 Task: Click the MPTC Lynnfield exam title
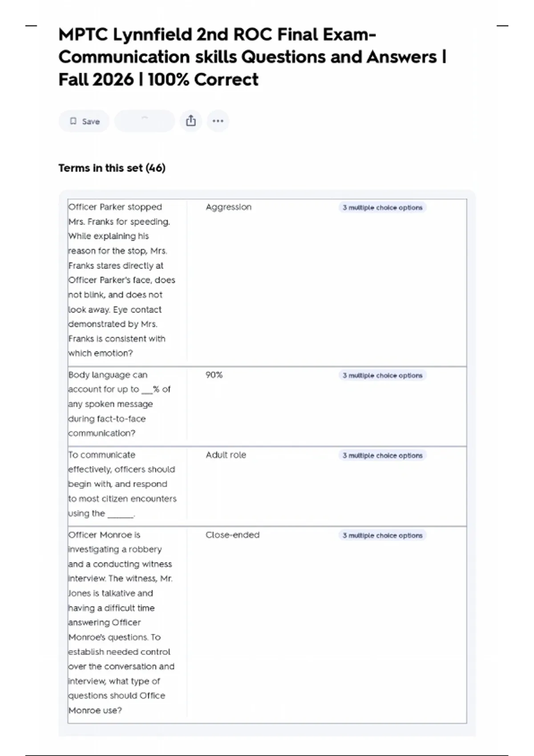tap(252, 57)
